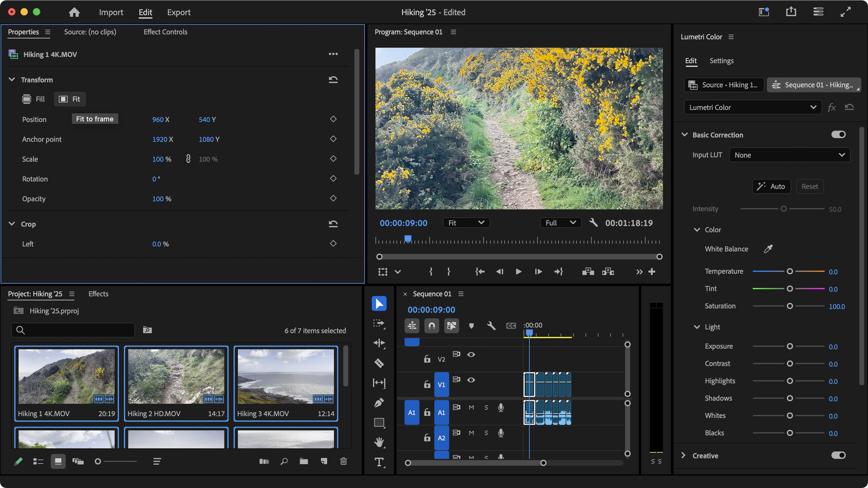
Task: Open the timeline wrench settings icon
Action: [491, 326]
